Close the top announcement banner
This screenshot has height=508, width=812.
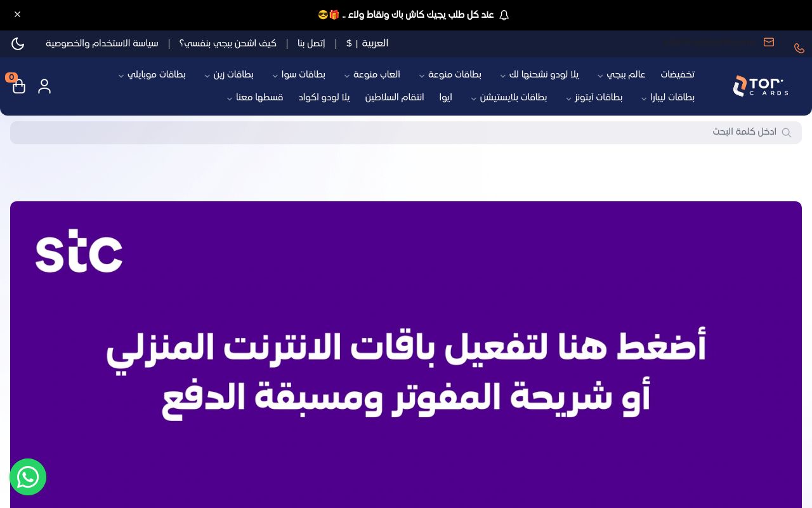[17, 14]
